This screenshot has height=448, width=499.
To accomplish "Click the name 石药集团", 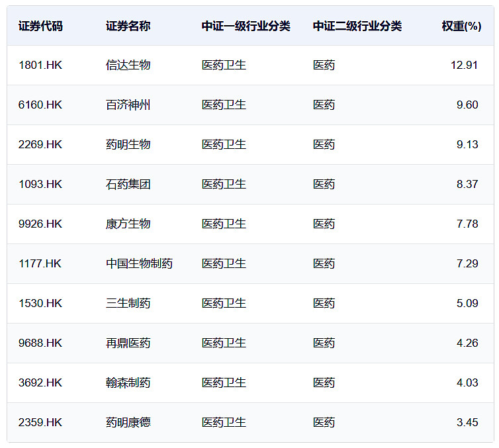I will coord(128,184).
